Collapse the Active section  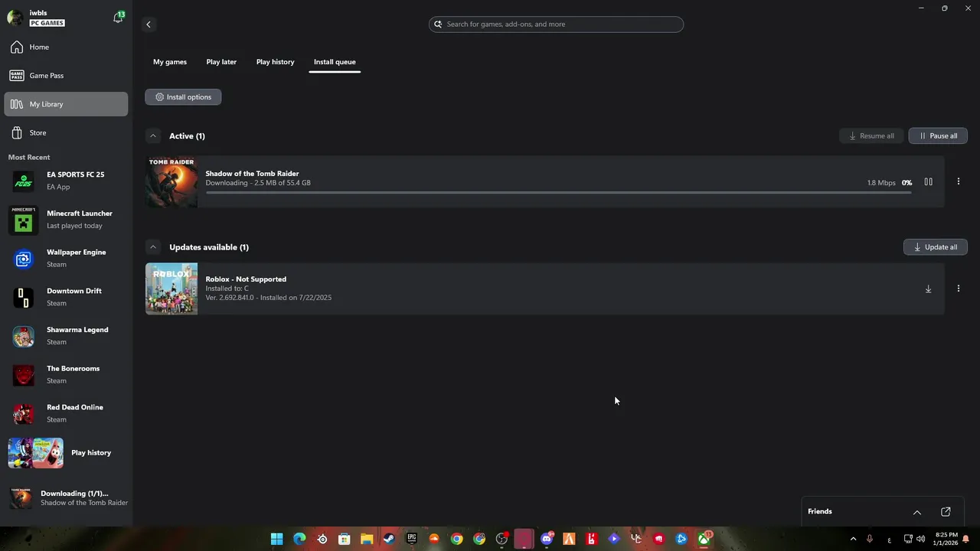click(153, 136)
